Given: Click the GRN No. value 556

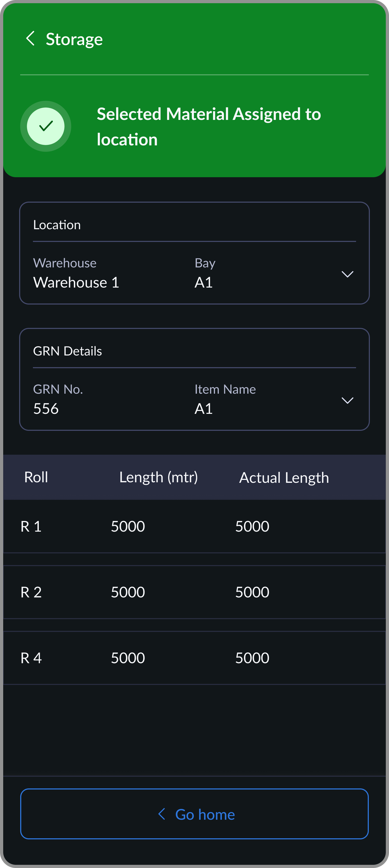Looking at the screenshot, I should [x=46, y=409].
